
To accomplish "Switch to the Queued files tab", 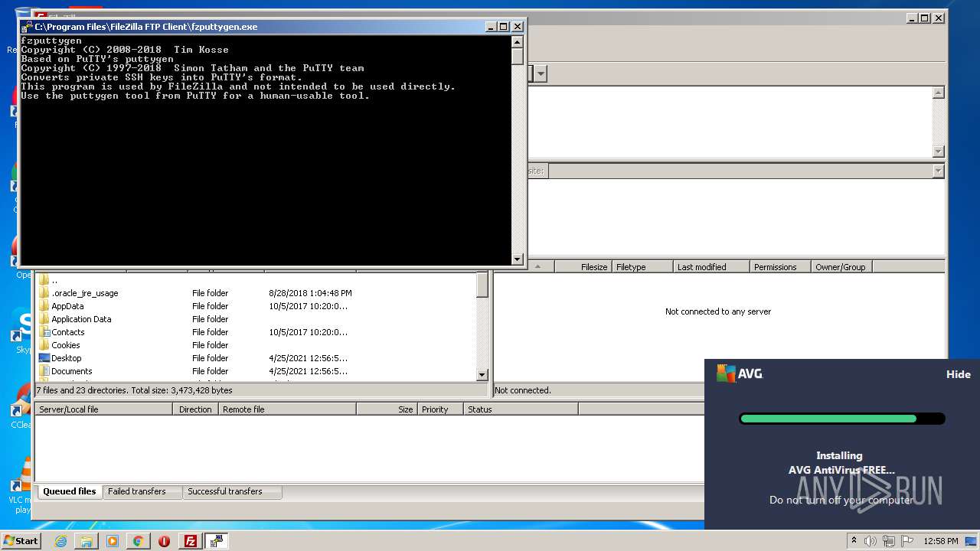I will 70,491.
